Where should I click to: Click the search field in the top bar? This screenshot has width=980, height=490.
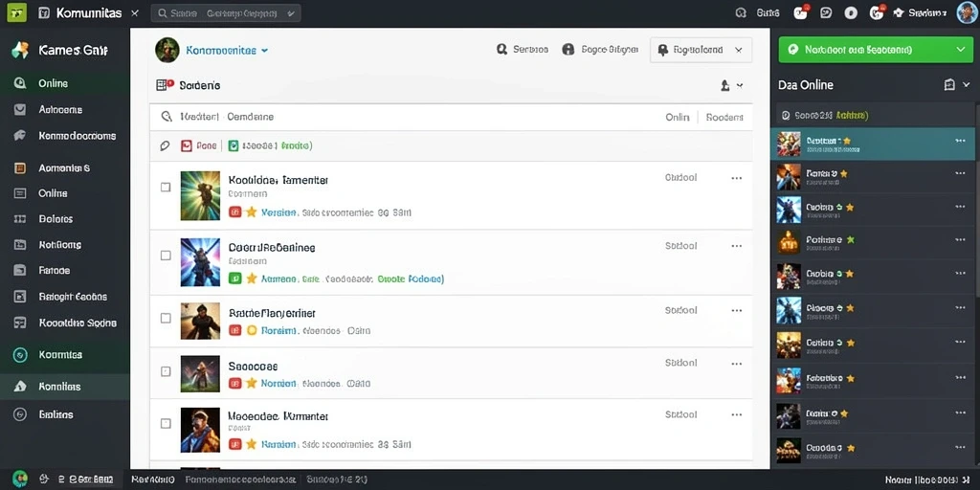click(226, 13)
